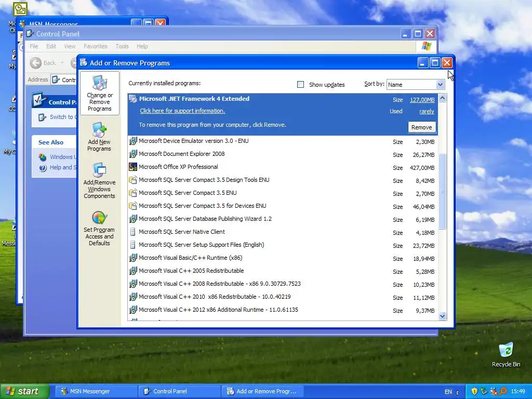Click Visual C++ 2008 Redistributable icon

(x=133, y=284)
